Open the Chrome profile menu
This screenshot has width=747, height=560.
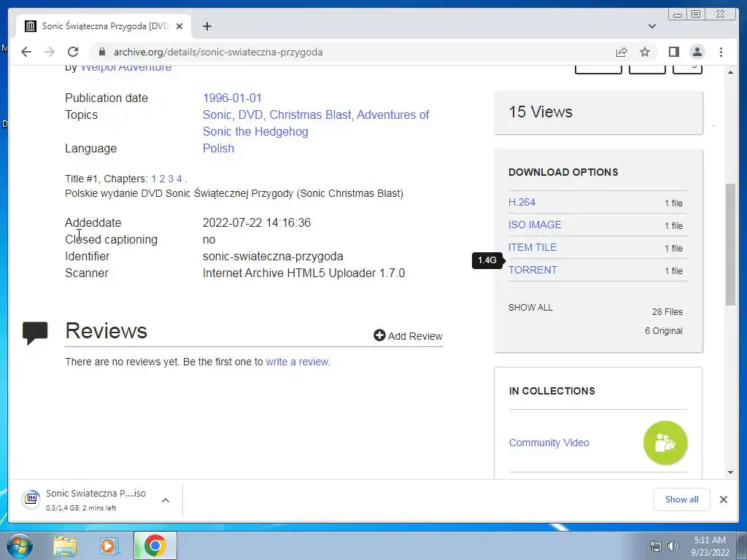(697, 52)
